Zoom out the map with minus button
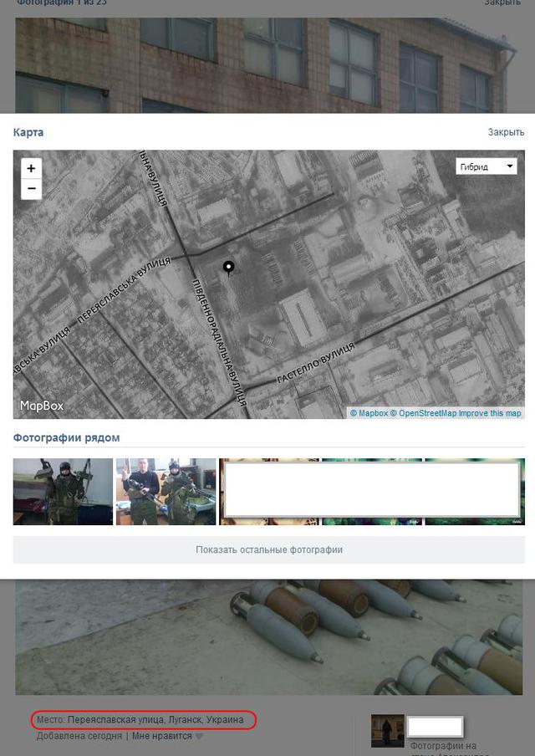Screen dimensions: 535x756 coord(31,189)
